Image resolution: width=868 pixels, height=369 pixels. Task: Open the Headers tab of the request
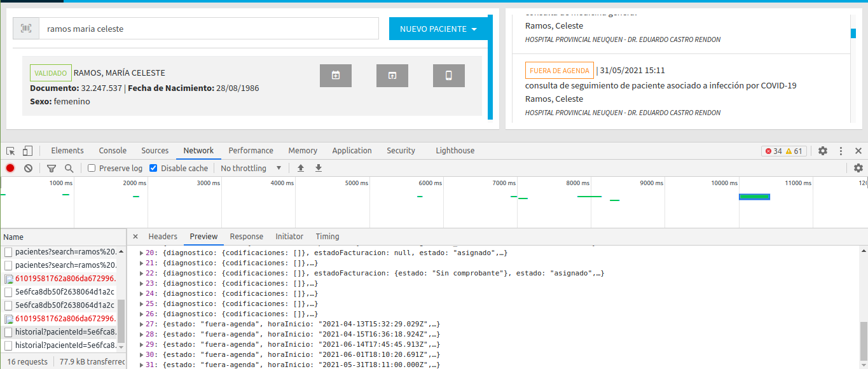click(163, 237)
